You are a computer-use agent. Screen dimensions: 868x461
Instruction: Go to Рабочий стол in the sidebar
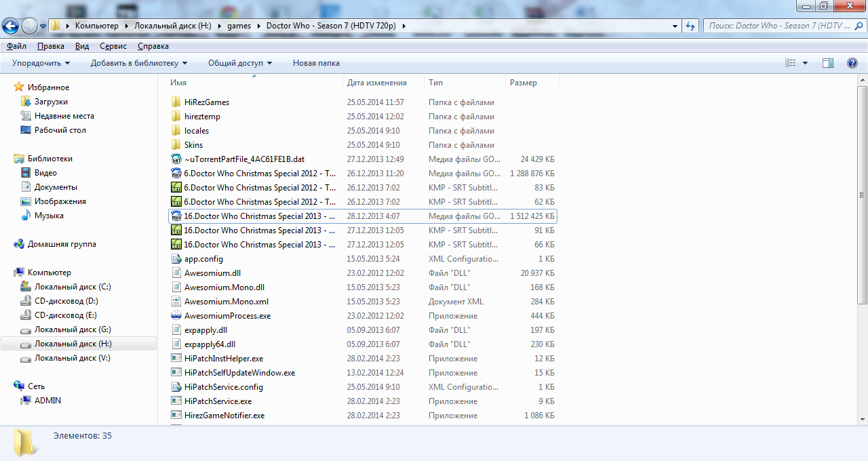pos(60,130)
